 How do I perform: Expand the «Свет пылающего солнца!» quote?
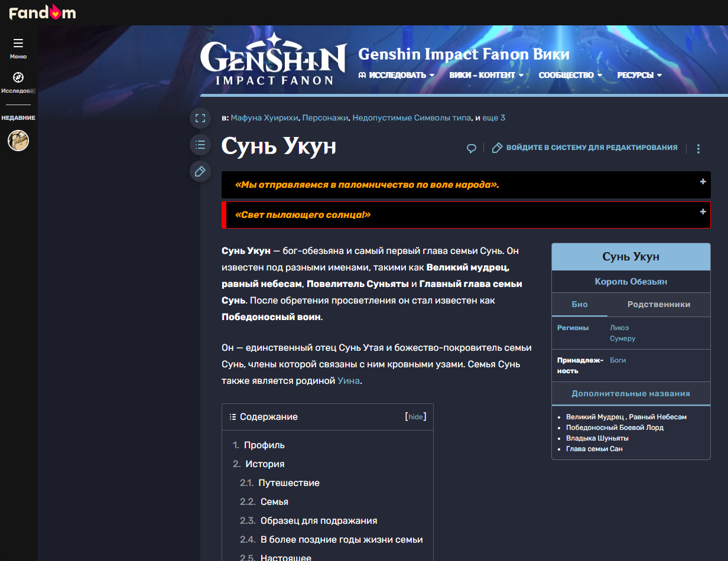pyautogui.click(x=703, y=211)
